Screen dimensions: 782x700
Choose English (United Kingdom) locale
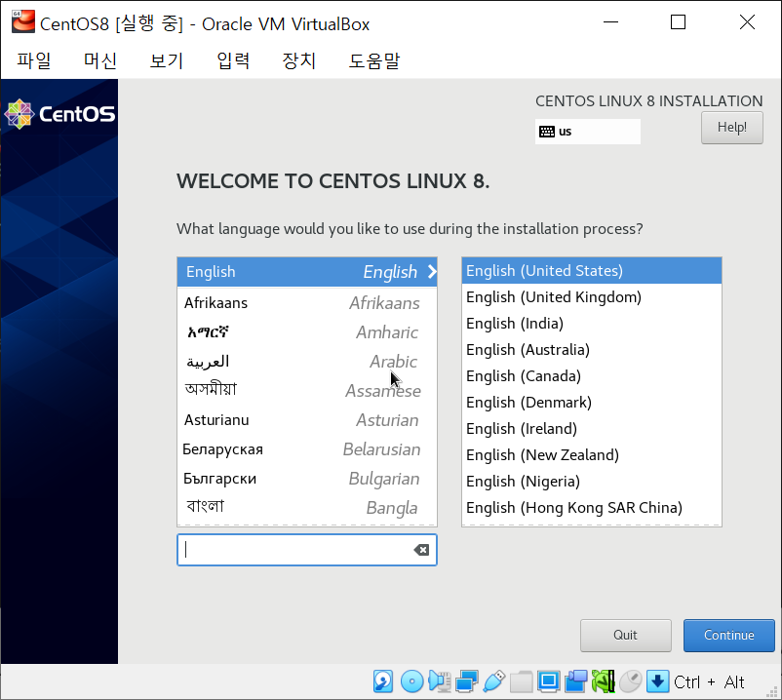coord(592,297)
